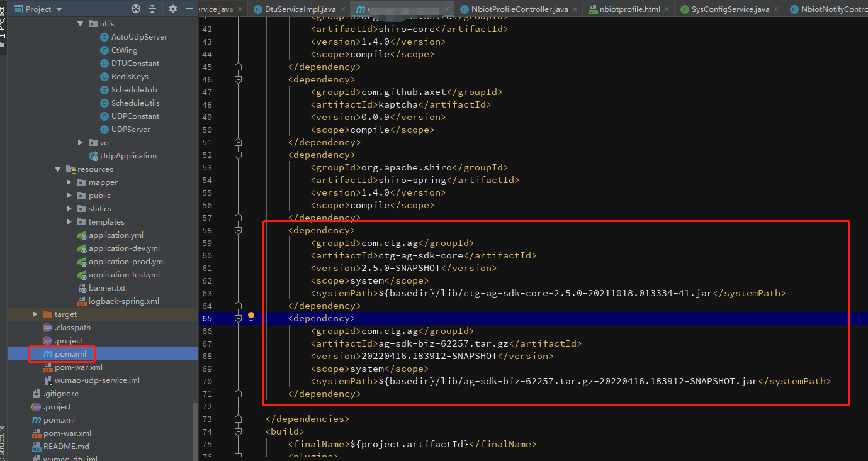Select the UDPServer class
This screenshot has height=461, width=868.
point(131,130)
